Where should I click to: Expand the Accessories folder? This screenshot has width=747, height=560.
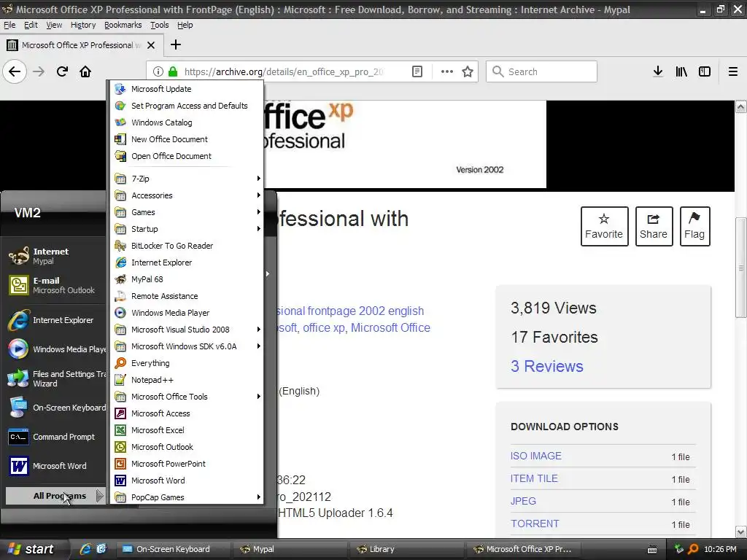click(186, 195)
